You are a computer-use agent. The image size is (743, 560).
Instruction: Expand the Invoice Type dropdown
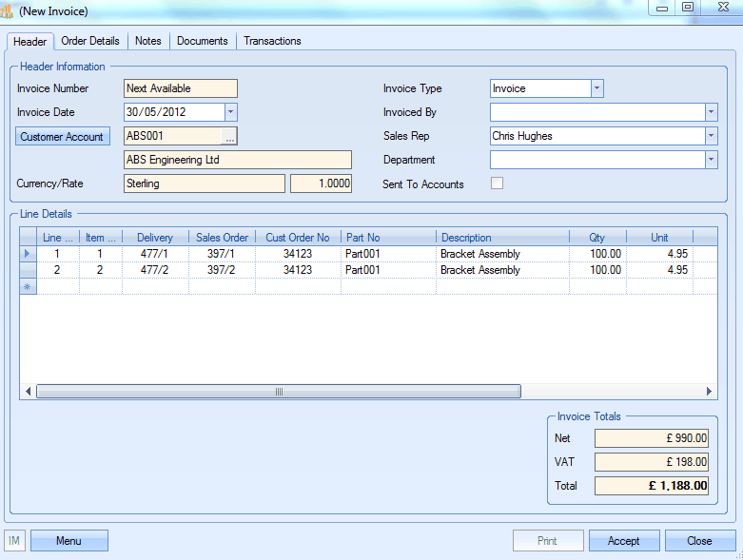[x=596, y=88]
